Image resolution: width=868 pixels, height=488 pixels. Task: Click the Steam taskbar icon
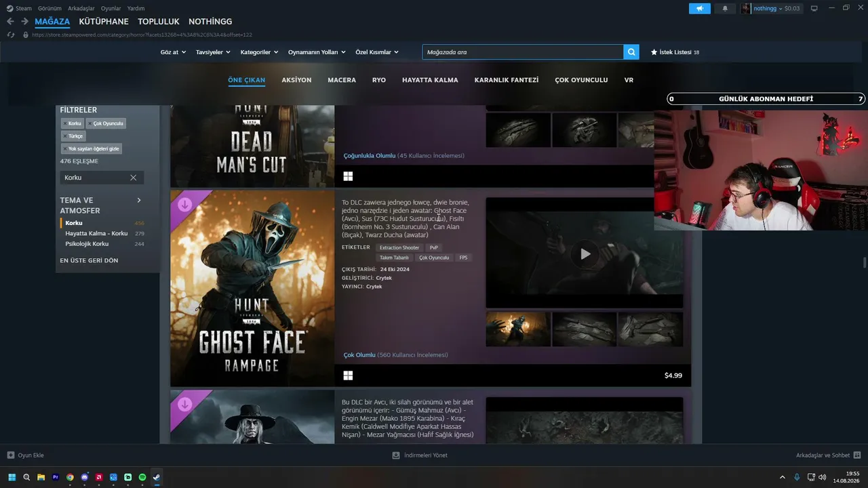tap(157, 477)
